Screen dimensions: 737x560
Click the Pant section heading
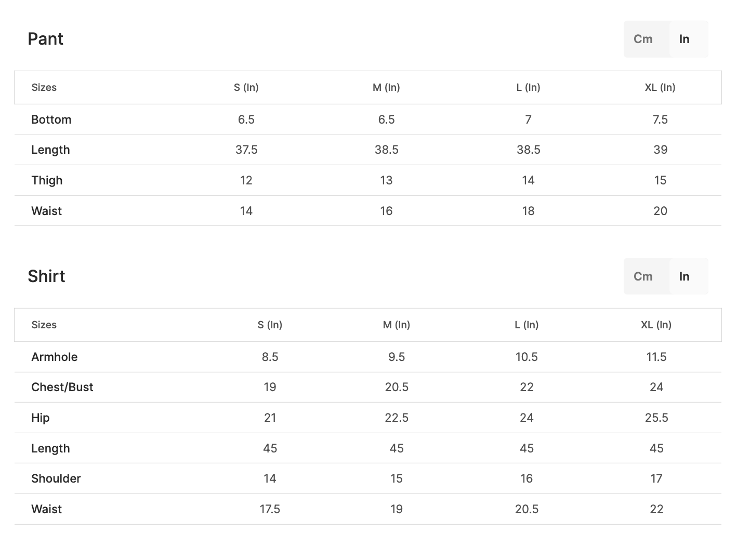tap(45, 39)
